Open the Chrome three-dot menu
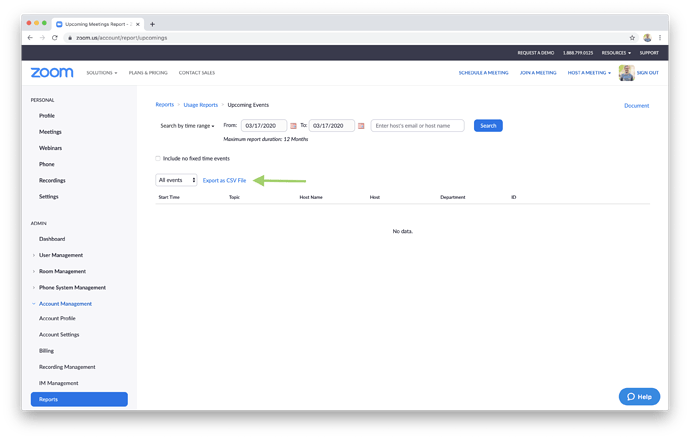The image size is (690, 438). point(660,38)
